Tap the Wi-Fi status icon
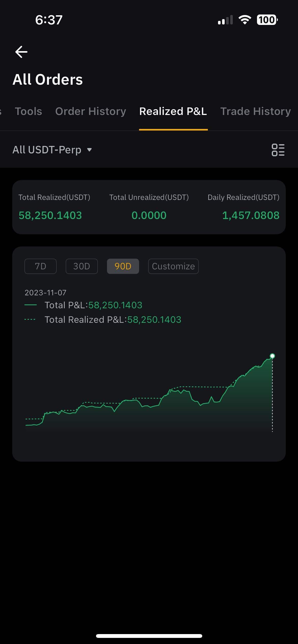 pos(245,20)
